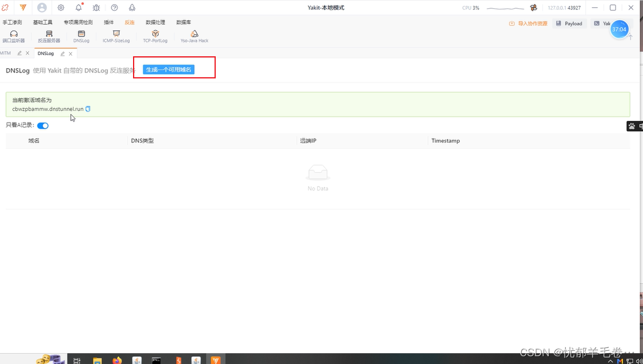Viewport: 643px width, 364px height.
Task: Open the 反连服务器 reverse server tool
Action: pyautogui.click(x=49, y=37)
